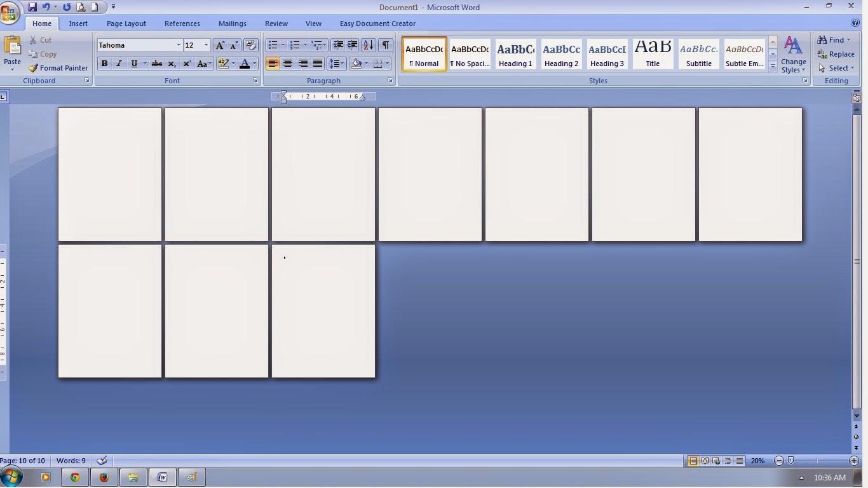Open the font size dropdown

205,44
